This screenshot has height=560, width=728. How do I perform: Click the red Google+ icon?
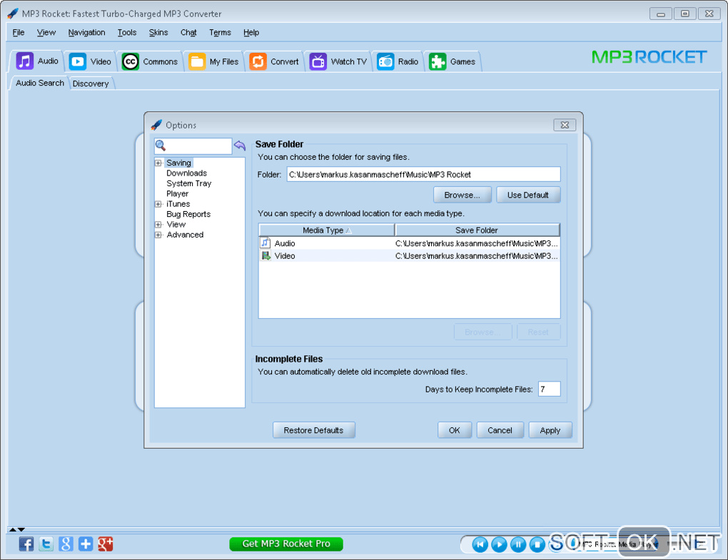click(x=106, y=544)
